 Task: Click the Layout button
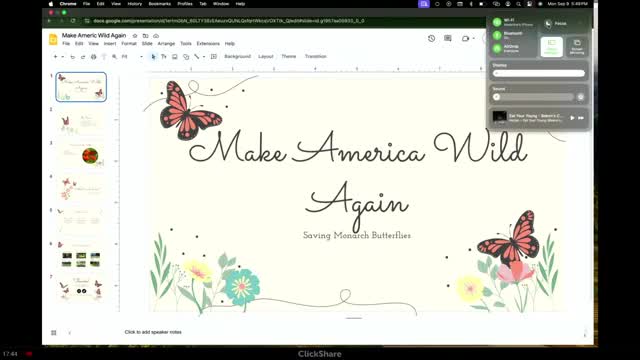[266, 56]
